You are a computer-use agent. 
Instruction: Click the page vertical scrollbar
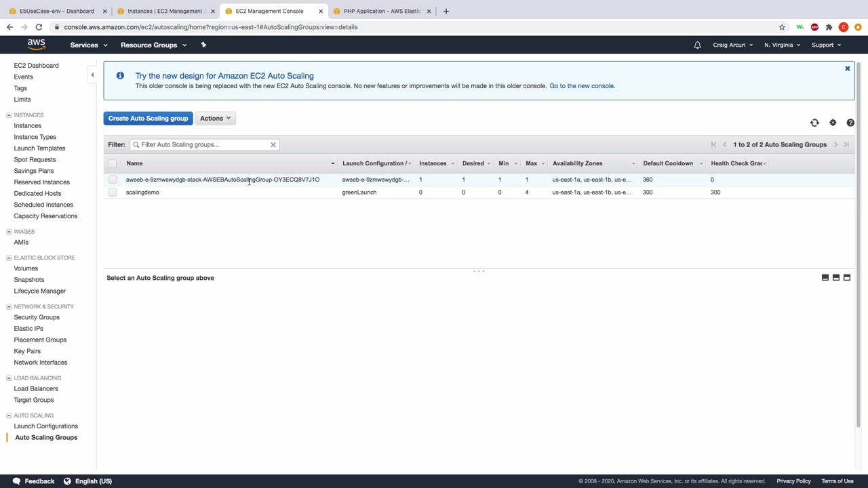point(859,244)
